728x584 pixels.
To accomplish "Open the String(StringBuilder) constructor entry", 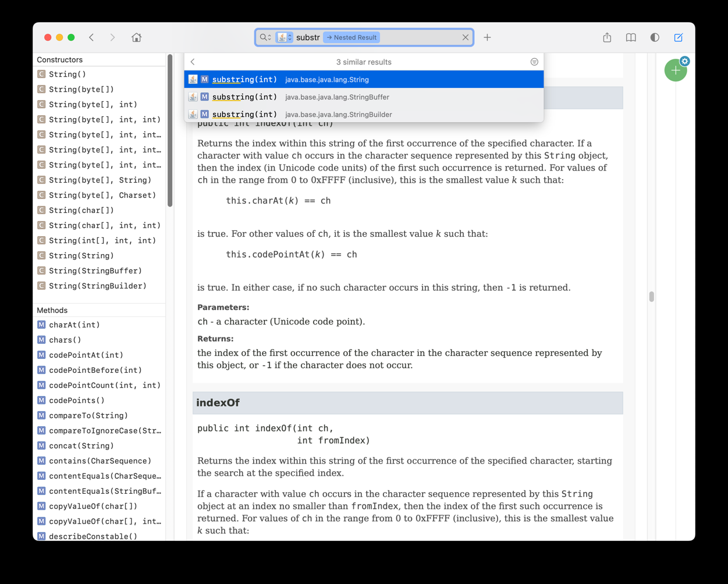I will coord(98,286).
